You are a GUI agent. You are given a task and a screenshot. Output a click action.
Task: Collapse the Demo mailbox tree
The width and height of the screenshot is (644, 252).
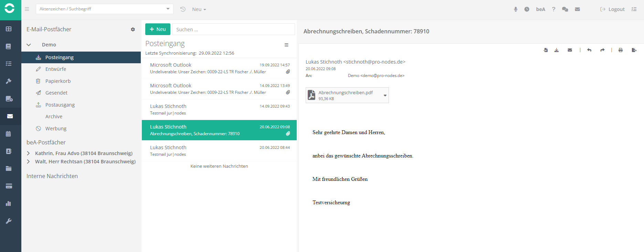29,45
